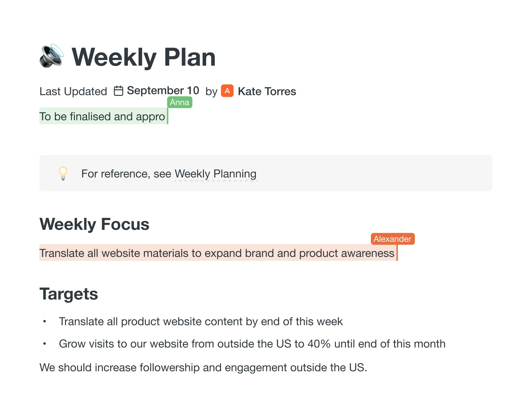532x414 pixels.
Task: Click the 'For reference, see' callout text
Action: point(126,174)
